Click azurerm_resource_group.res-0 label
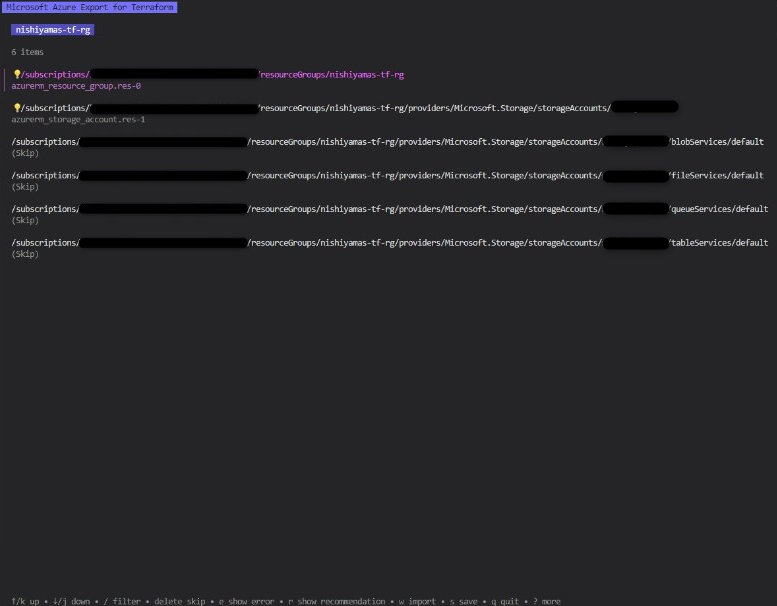This screenshot has height=606, width=777. 76,86
